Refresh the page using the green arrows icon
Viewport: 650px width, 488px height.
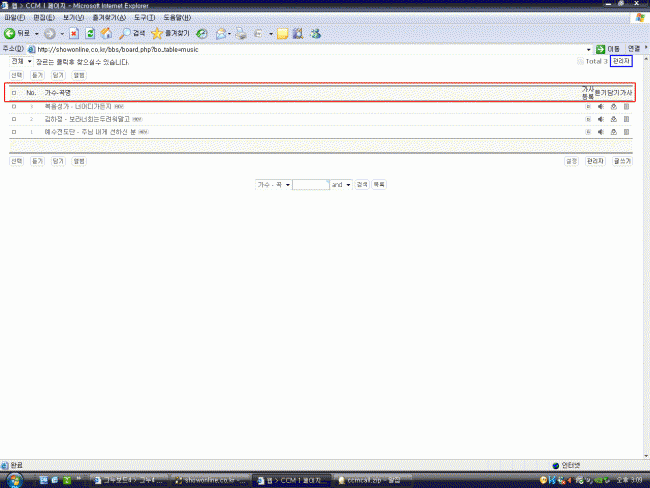point(90,34)
